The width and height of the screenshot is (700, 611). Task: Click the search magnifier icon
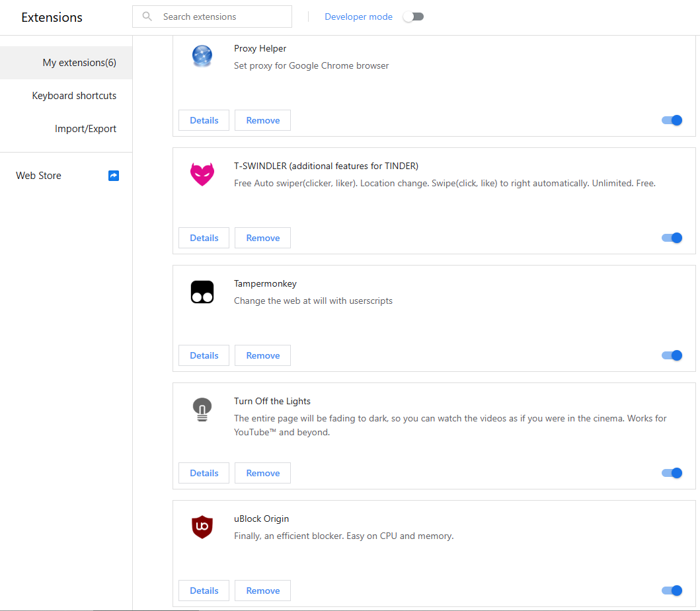point(147,17)
